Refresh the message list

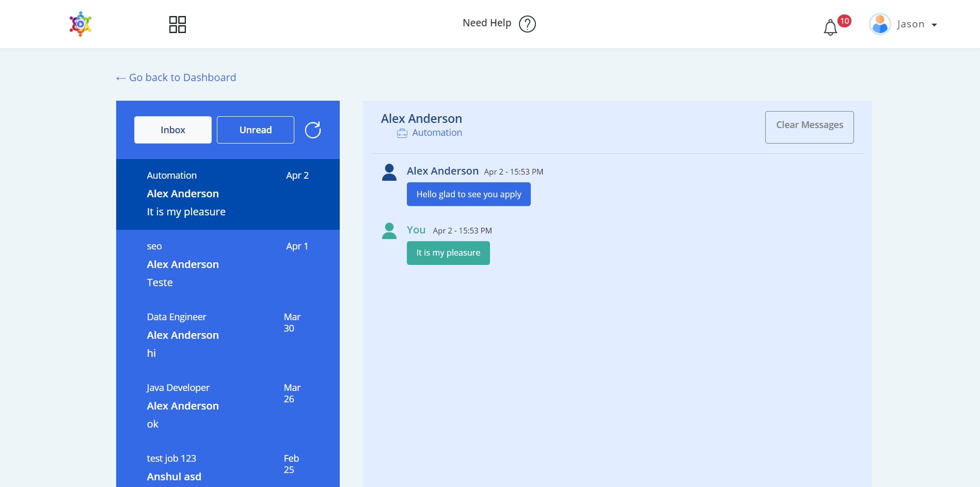pos(312,130)
